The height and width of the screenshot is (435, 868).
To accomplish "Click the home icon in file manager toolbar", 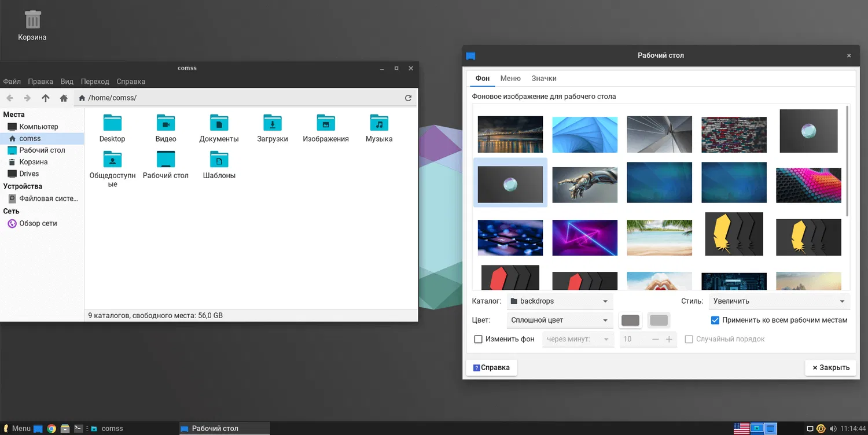I will [x=64, y=98].
